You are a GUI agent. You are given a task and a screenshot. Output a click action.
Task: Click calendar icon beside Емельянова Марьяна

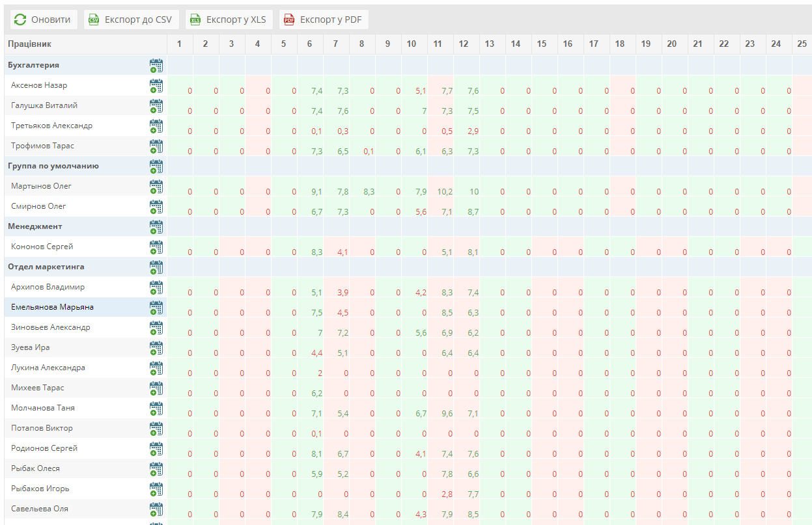tap(156, 308)
